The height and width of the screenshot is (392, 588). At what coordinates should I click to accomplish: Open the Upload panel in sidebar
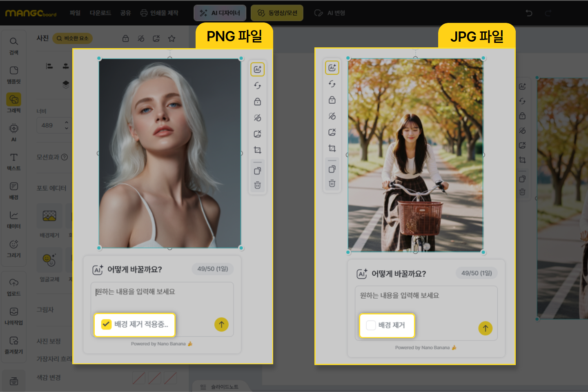tap(14, 287)
